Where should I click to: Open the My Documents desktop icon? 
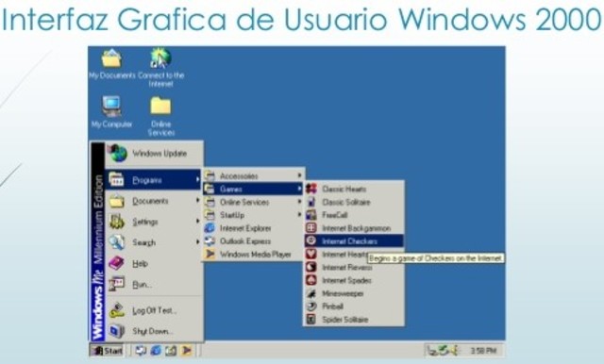tap(111, 64)
